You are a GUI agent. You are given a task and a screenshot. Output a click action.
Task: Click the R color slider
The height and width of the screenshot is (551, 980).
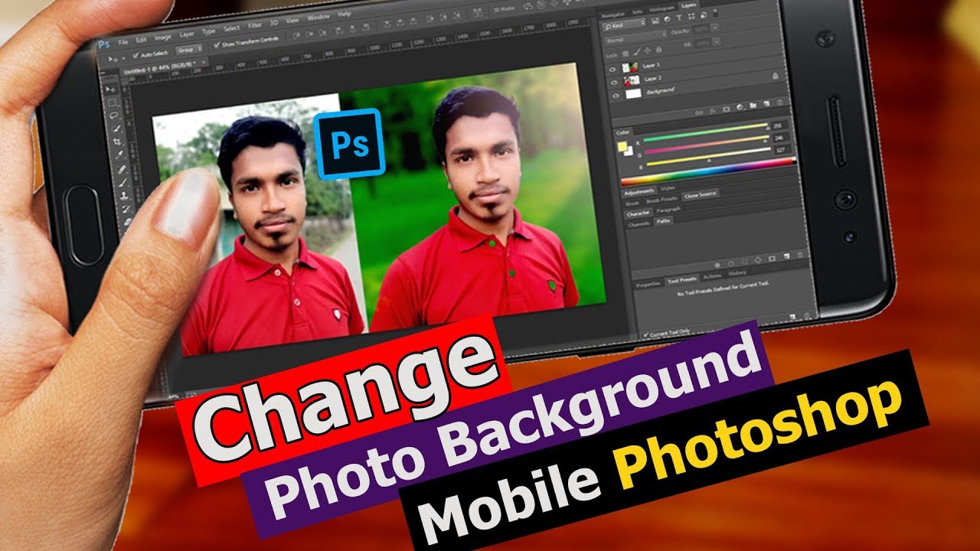point(706,132)
